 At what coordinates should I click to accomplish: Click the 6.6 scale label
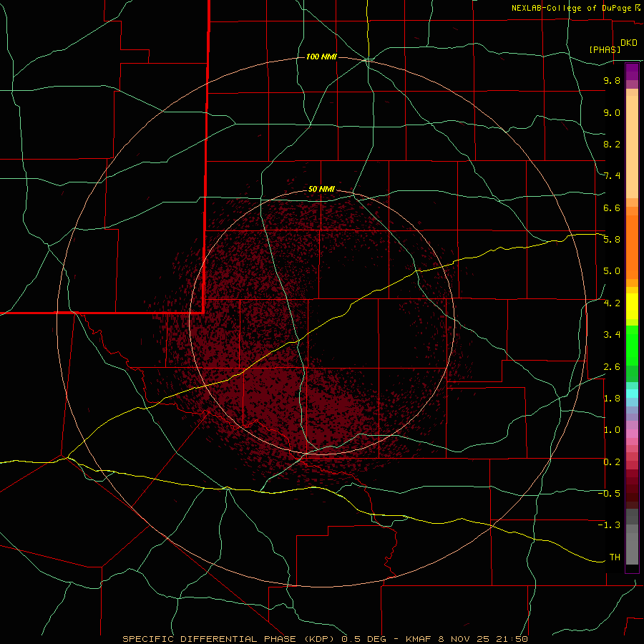[x=612, y=208]
